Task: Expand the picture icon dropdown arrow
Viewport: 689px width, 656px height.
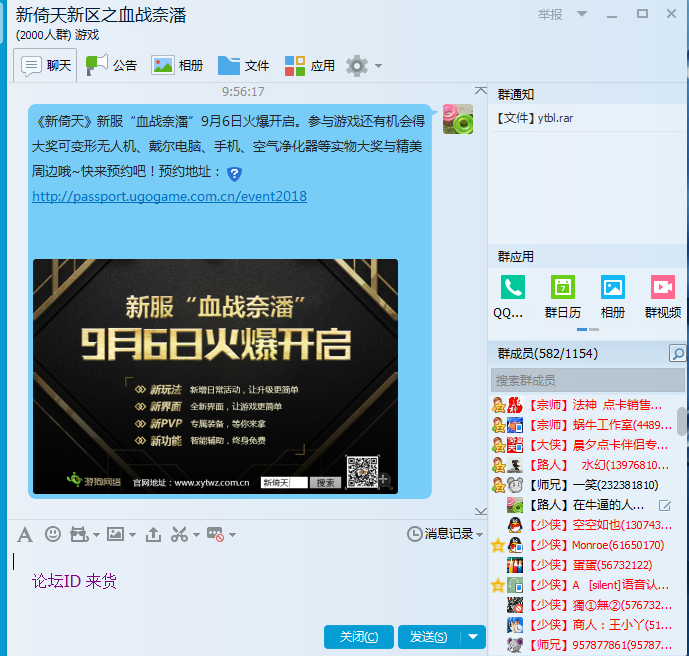Action: 132,535
